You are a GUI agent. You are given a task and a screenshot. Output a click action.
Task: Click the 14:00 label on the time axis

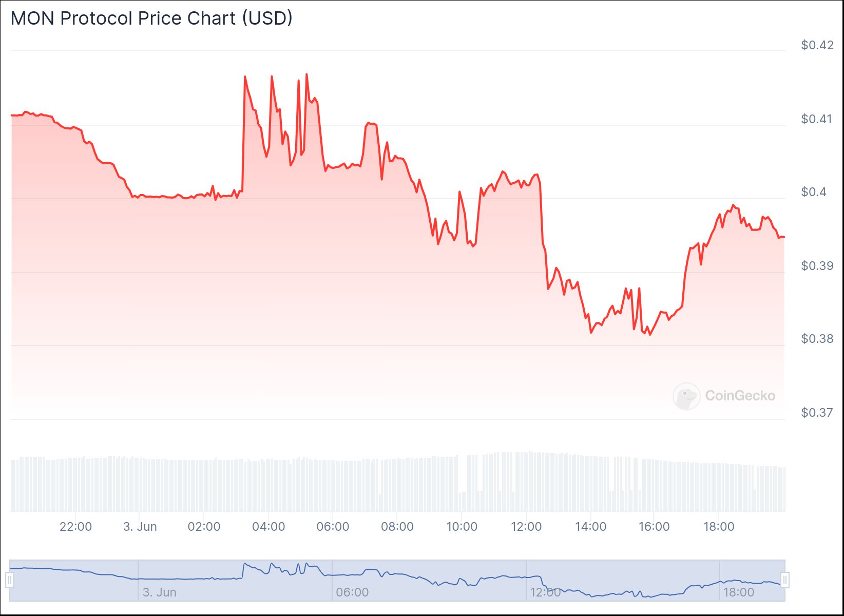pos(590,527)
